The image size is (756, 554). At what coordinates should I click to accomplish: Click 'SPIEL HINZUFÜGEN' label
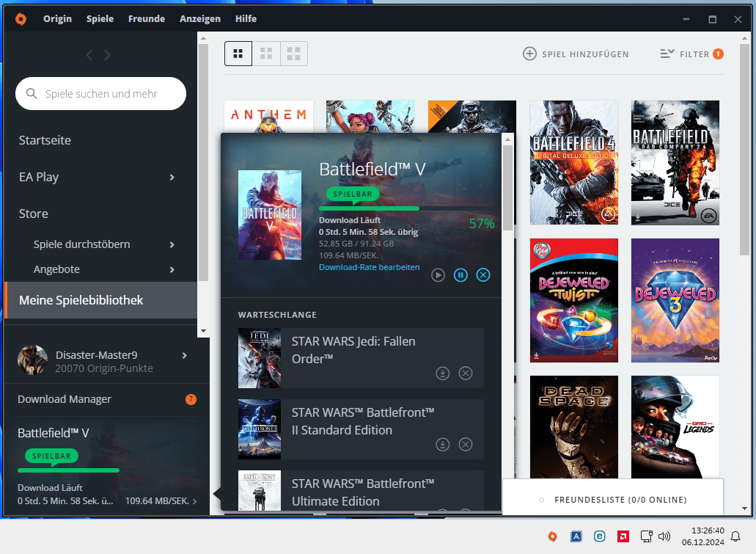[585, 54]
